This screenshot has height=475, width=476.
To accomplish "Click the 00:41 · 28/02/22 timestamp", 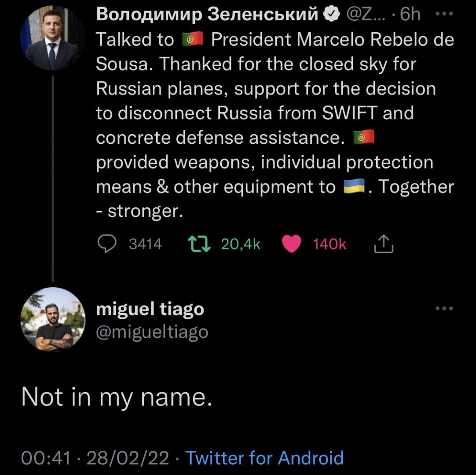I will point(95,458).
